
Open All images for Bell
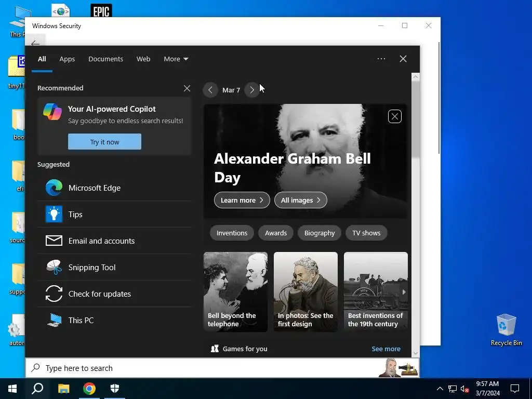point(301,200)
